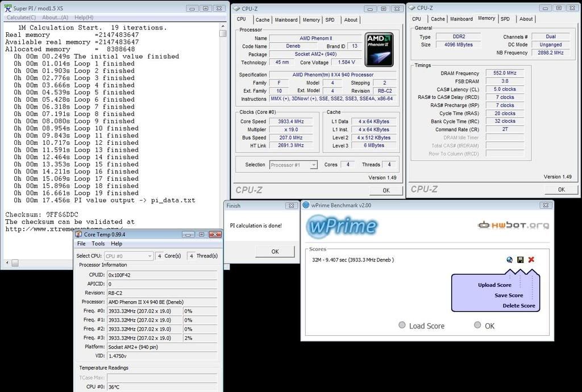Open the About menu in Super PI
This screenshot has height=392, width=582.
(55, 18)
